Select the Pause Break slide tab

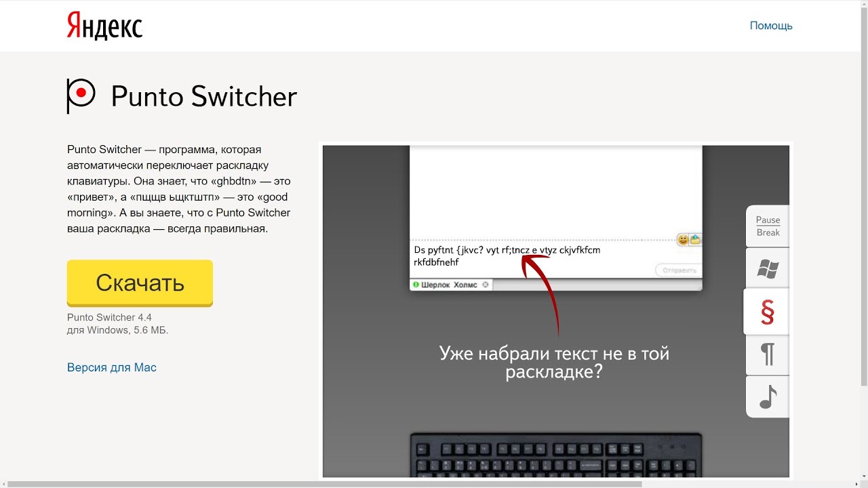pyautogui.click(x=768, y=226)
